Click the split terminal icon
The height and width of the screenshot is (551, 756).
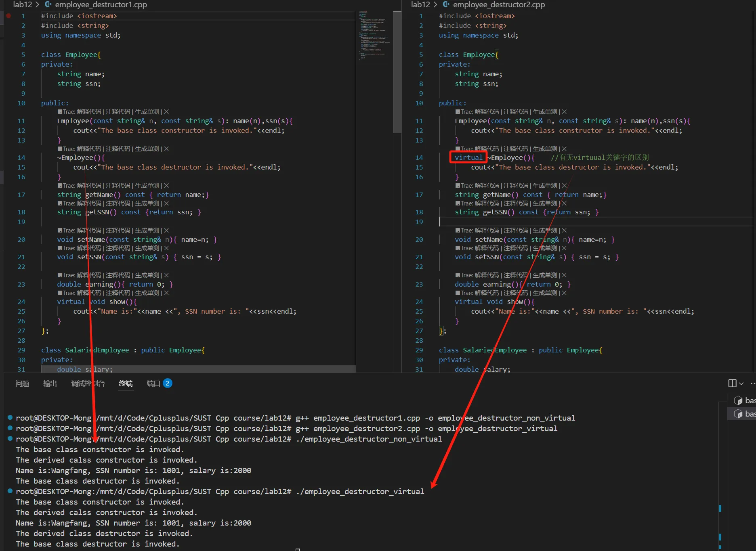click(732, 383)
